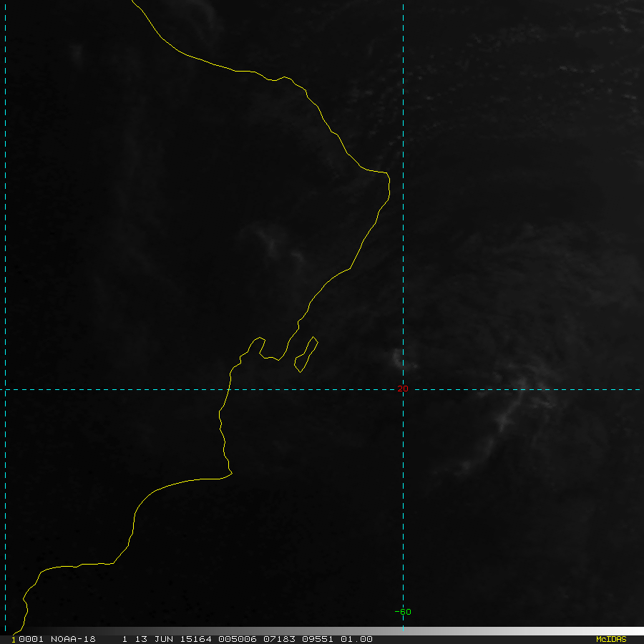Click the "NOAA-18" satellite name
The image size is (644, 644).
pos(73,639)
